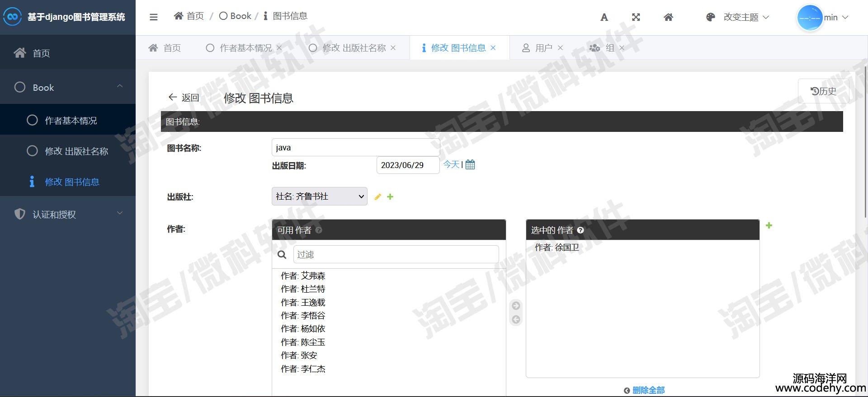Click the 可用 作者 help icon
This screenshot has width=868, height=397.
[x=319, y=230]
